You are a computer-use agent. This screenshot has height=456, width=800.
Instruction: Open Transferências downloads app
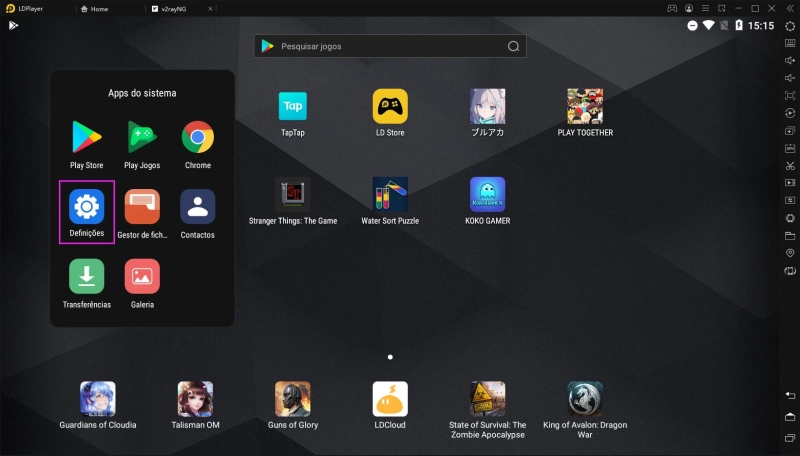tap(87, 284)
